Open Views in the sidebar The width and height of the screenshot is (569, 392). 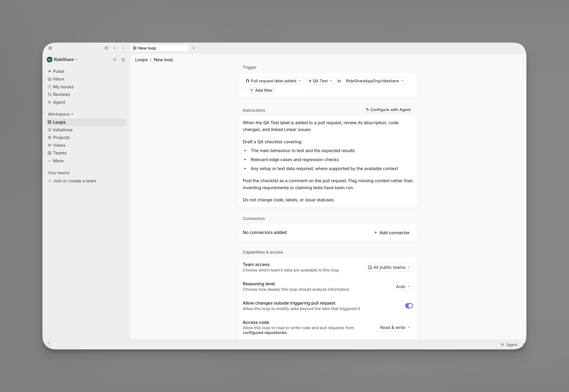[86, 145]
